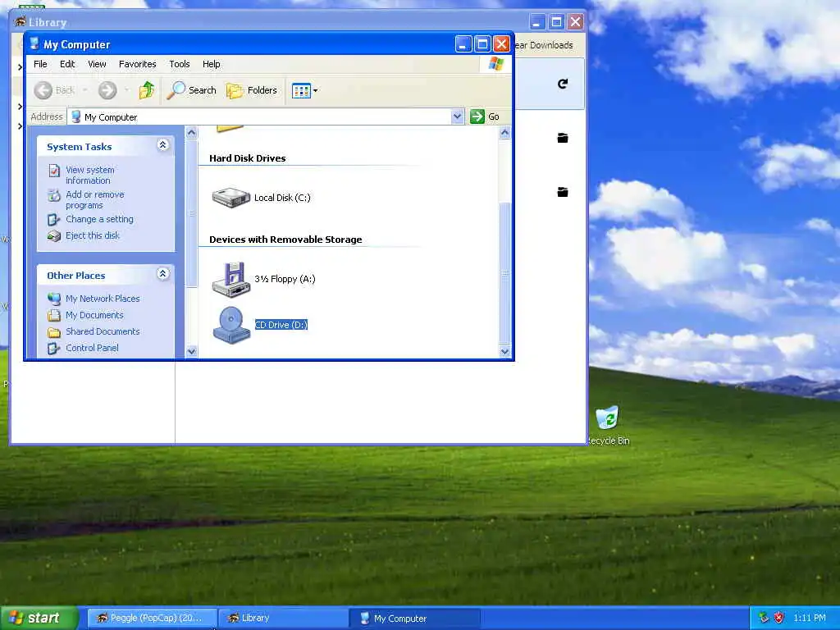Click the My Computer title bar icon
Image resolution: width=840 pixels, height=630 pixels.
coord(34,44)
